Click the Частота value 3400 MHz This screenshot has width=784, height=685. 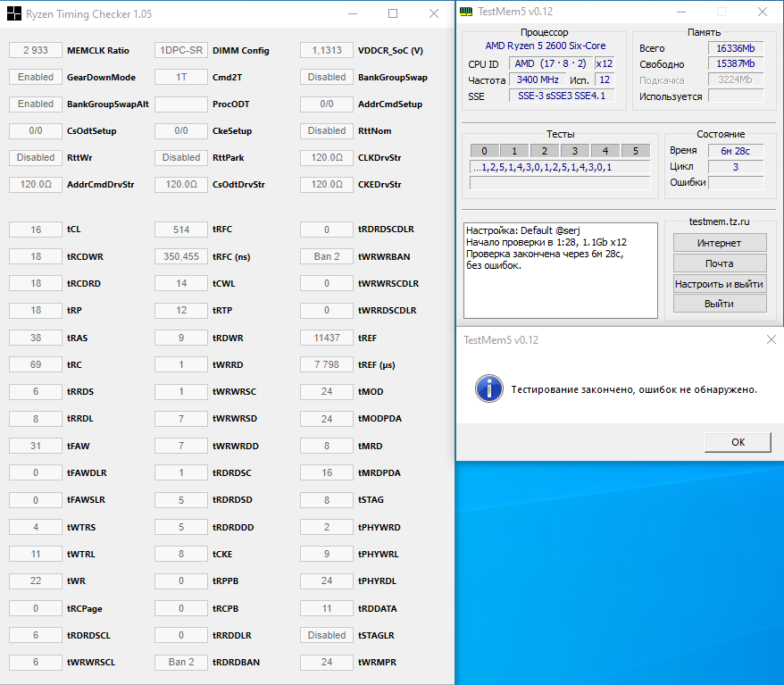coord(538,79)
